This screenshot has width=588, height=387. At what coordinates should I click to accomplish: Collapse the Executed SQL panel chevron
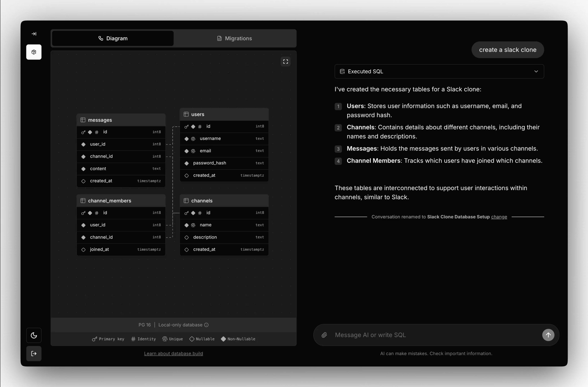536,71
